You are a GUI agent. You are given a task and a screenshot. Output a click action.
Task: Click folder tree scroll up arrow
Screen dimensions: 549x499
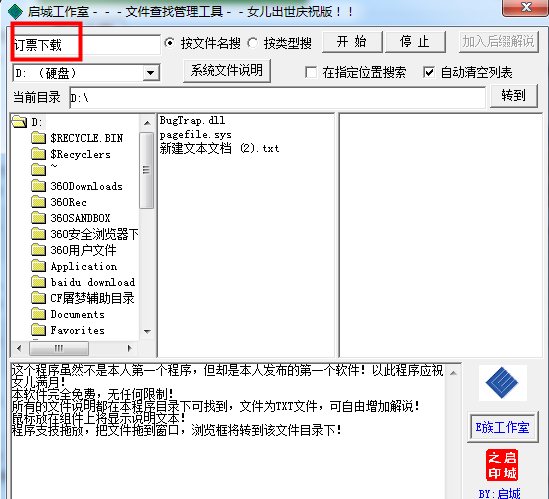coord(147,123)
